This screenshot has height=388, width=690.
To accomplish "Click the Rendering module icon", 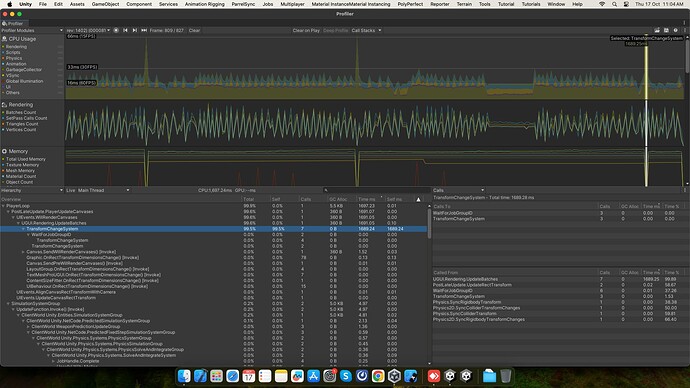I will 4,105.
